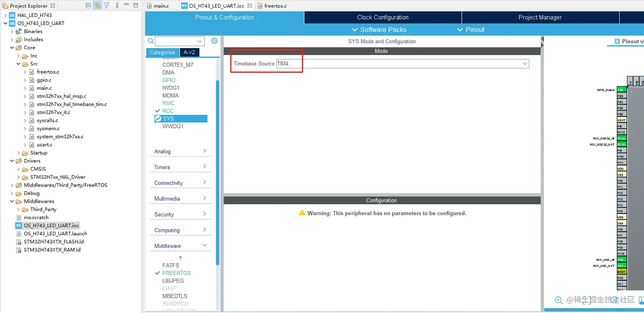
Task: Click the STM32H743IITX_RAM.ld linker file icon
Action: tap(19, 250)
